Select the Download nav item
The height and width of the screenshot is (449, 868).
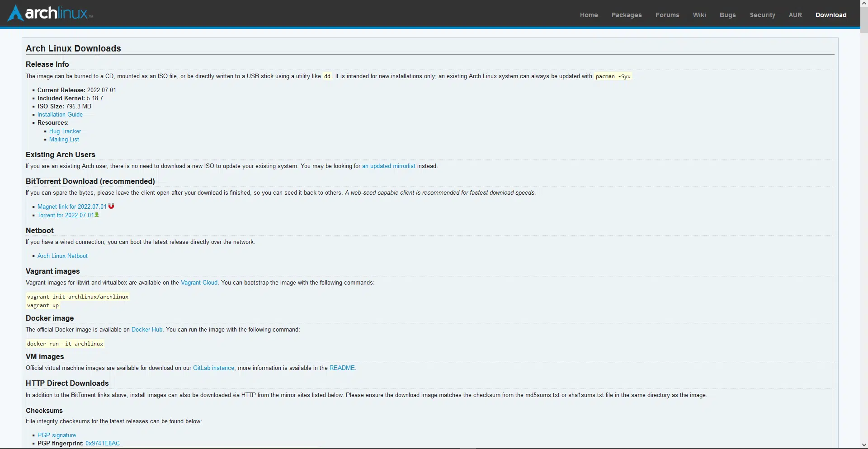[x=831, y=15]
